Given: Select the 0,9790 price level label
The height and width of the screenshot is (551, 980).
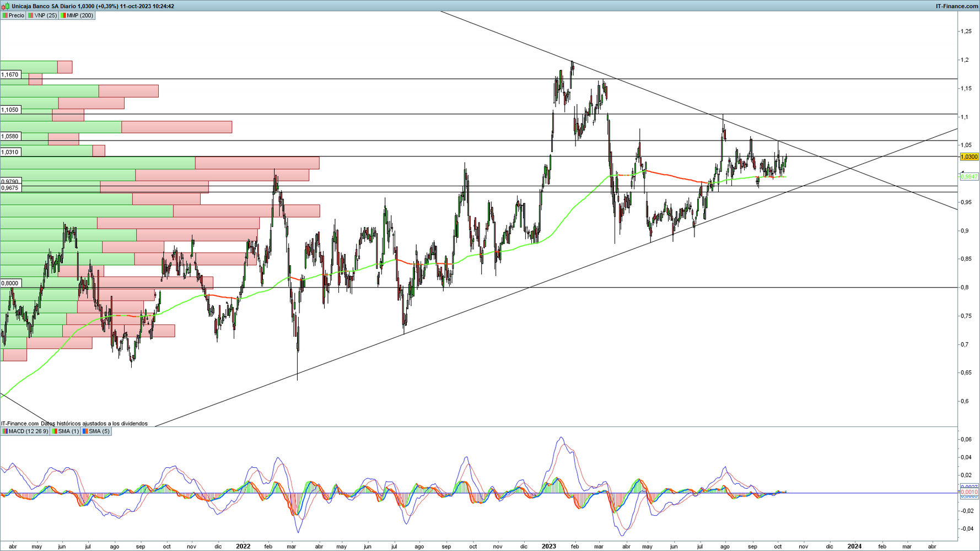Looking at the screenshot, I should (10, 181).
